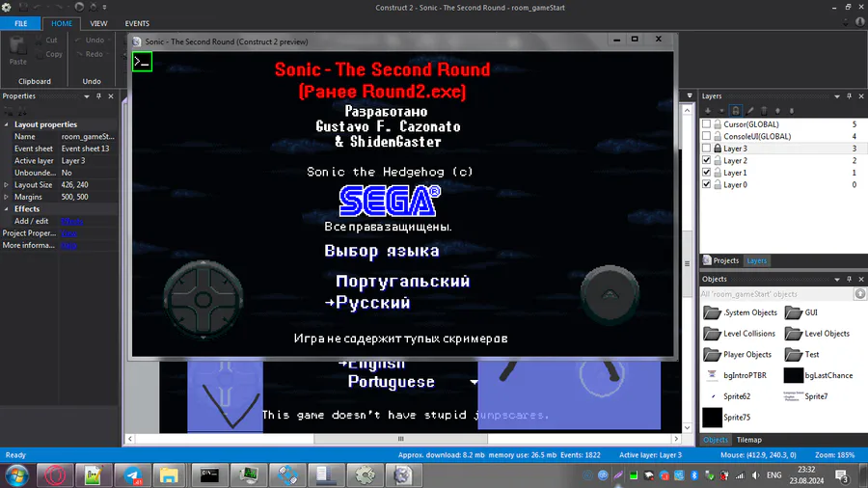Click the Windows Start button
The height and width of the screenshot is (488, 868).
click(16, 475)
